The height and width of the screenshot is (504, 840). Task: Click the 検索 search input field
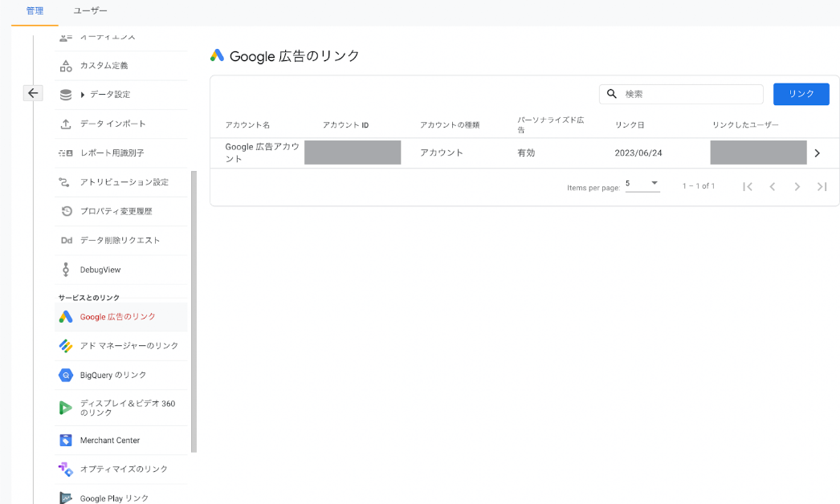(681, 94)
